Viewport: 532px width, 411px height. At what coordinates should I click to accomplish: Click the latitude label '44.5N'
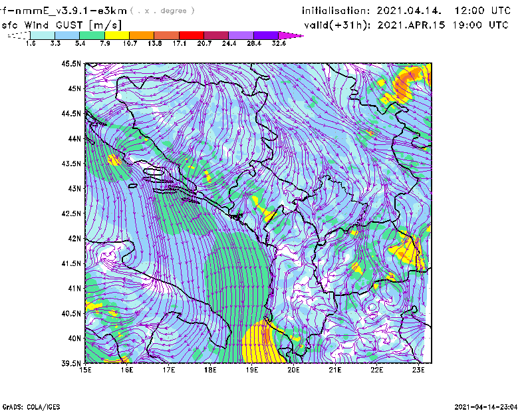click(71, 113)
